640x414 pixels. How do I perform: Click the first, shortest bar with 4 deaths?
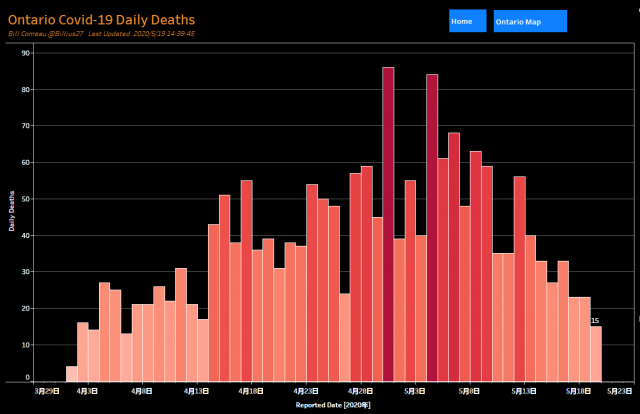pos(72,374)
